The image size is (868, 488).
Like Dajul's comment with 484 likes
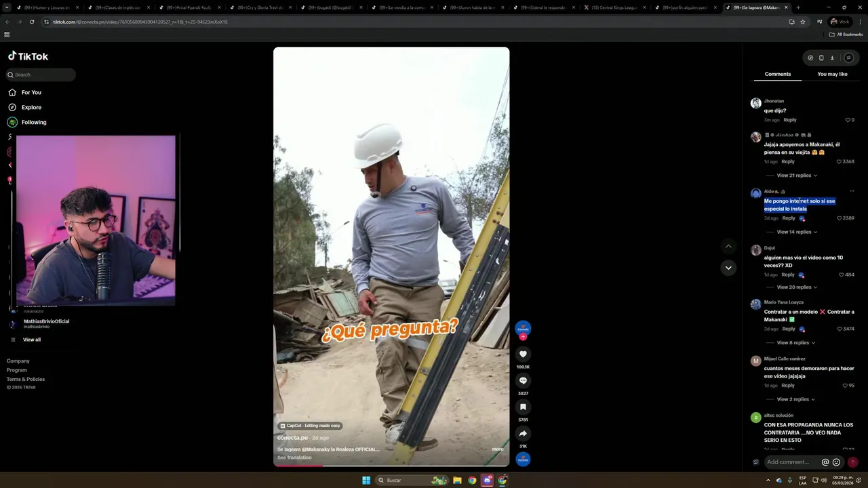click(842, 274)
